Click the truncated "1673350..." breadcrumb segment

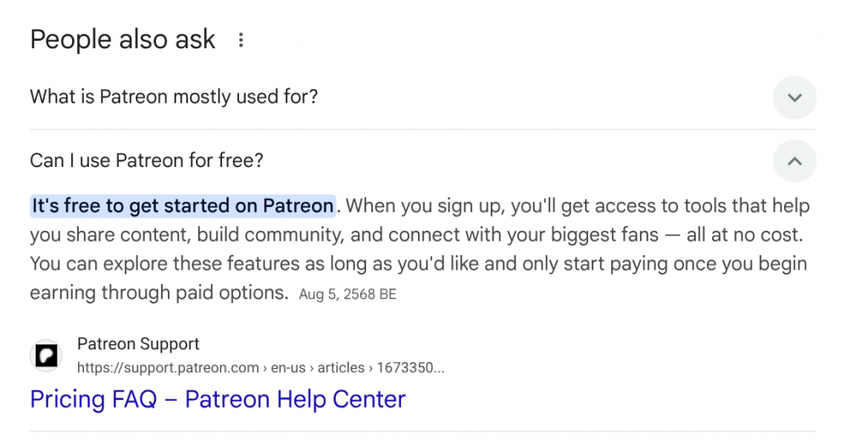coord(410,368)
